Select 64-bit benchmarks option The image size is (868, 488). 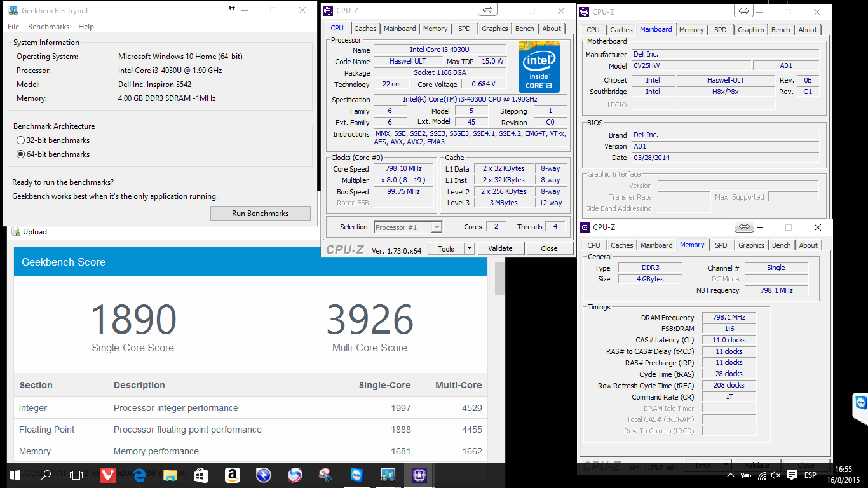tap(21, 154)
